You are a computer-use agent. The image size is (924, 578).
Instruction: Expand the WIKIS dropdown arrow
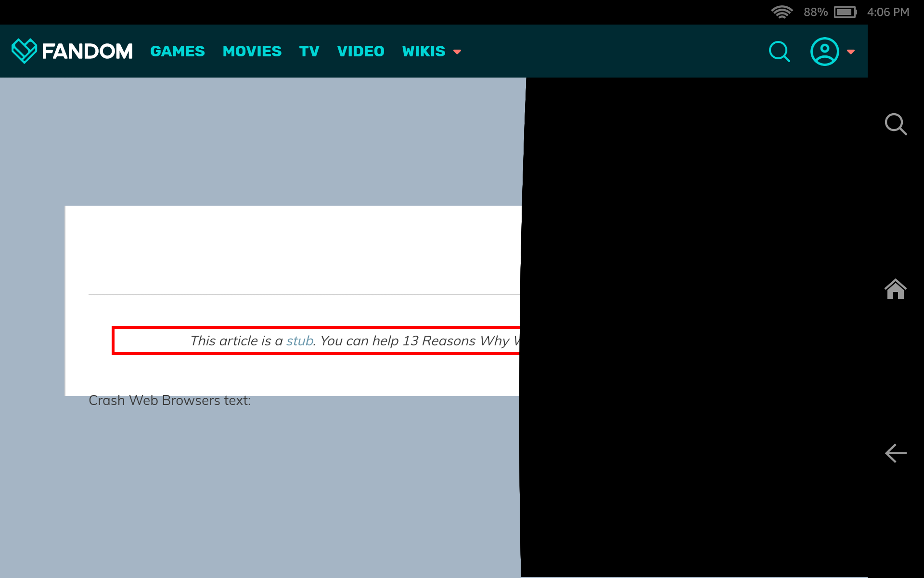[x=457, y=52]
